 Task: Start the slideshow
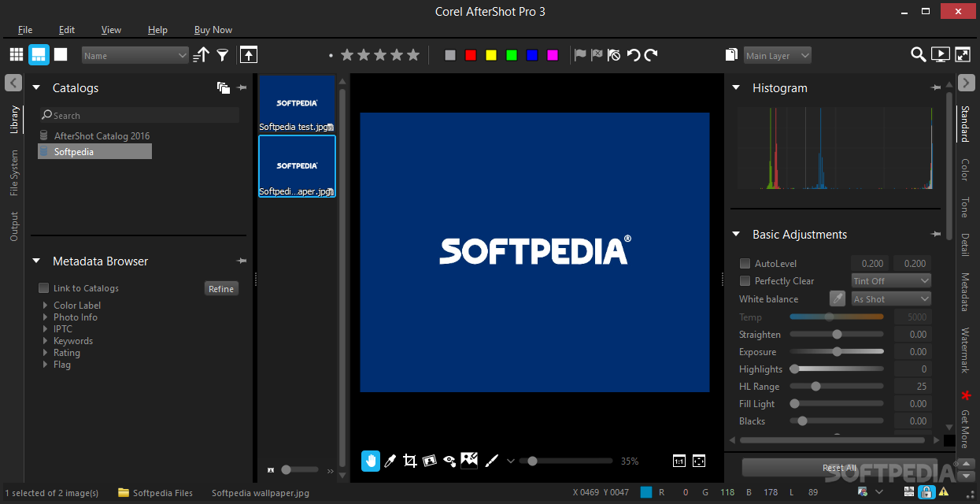(940, 54)
